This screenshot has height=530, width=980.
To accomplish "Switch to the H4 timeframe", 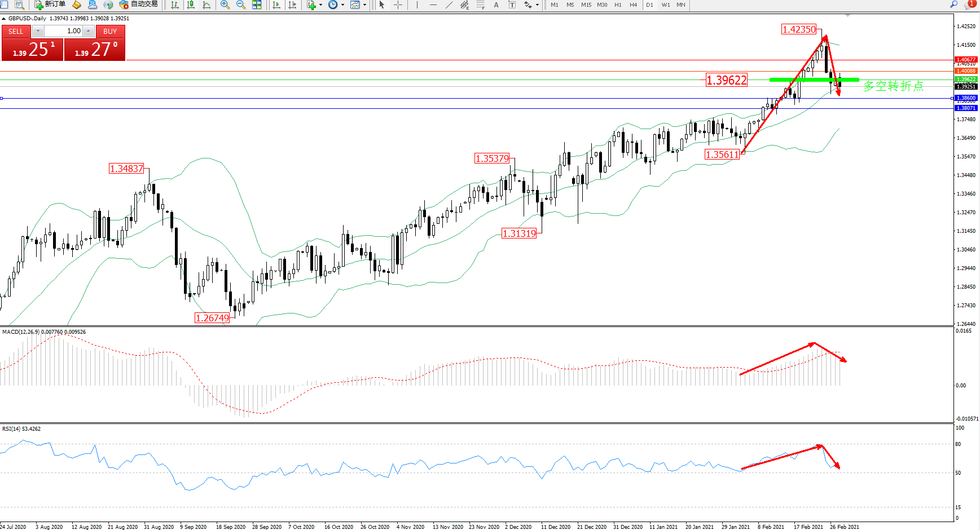I will (x=633, y=5).
